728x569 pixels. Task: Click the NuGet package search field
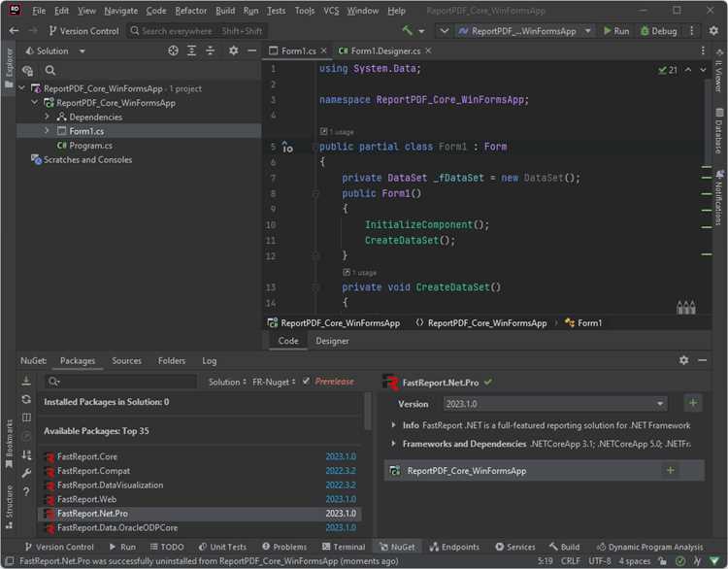pyautogui.click(x=121, y=382)
